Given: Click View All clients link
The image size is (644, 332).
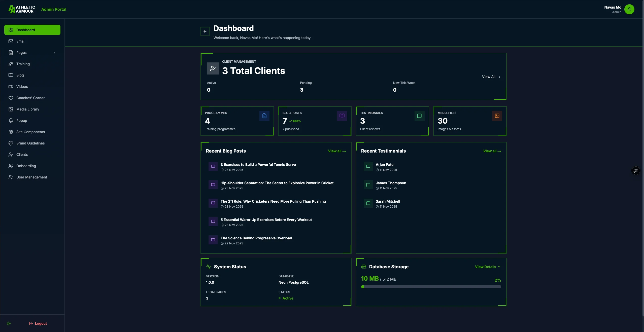Looking at the screenshot, I should 491,77.
